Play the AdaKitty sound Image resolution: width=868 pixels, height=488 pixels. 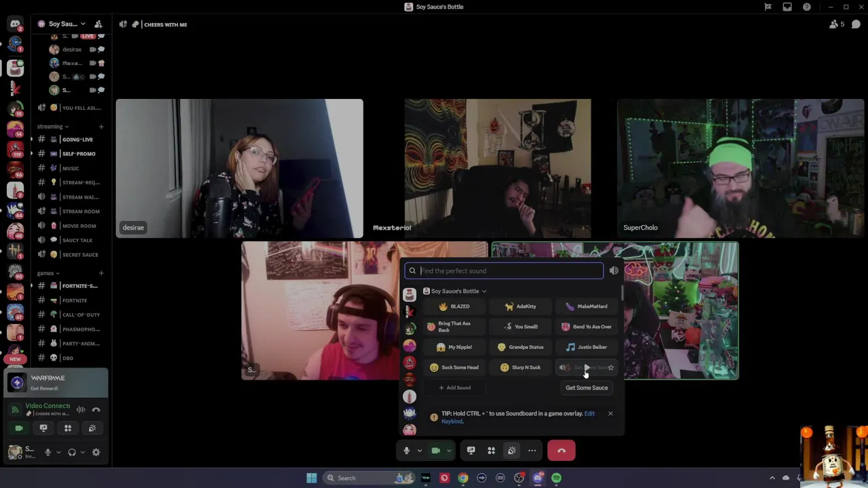[x=521, y=306]
